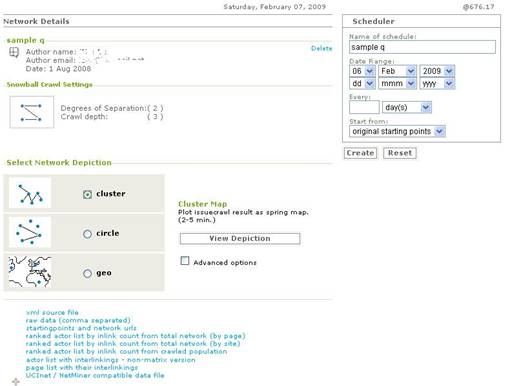Open the end month mmm dropdown
The width and height of the screenshot is (510, 386).
[397, 83]
